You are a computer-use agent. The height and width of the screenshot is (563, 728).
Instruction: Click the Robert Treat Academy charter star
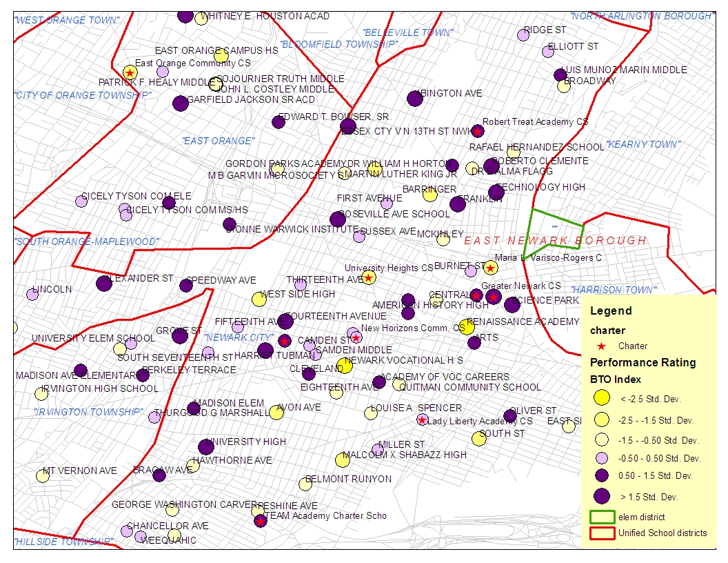coord(477,131)
